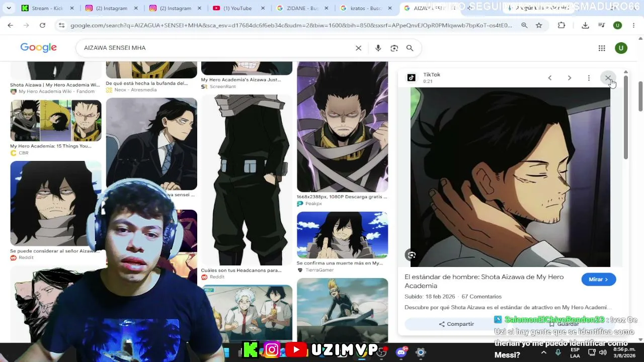Show the next image in the preview panel
Screen dimensions: 644x362
570,78
